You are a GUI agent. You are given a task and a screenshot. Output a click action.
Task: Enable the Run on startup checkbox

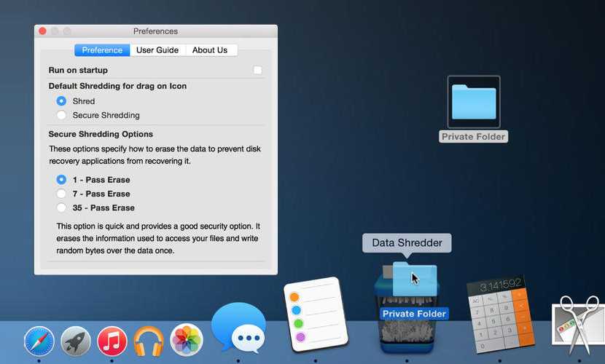tap(257, 71)
